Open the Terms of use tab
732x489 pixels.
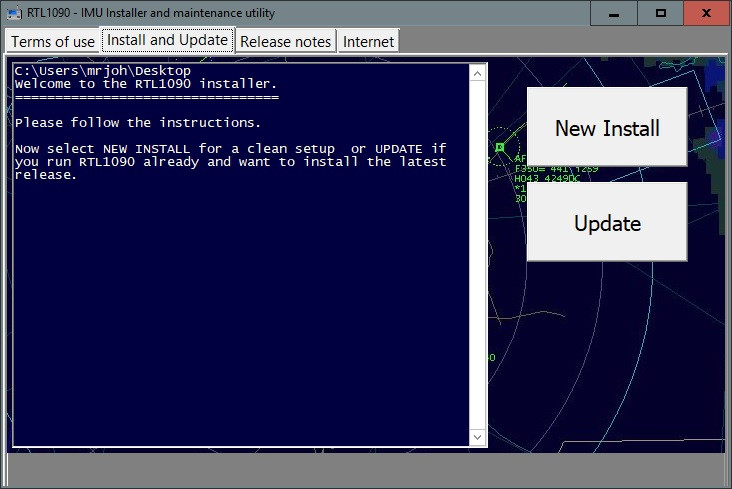click(53, 42)
